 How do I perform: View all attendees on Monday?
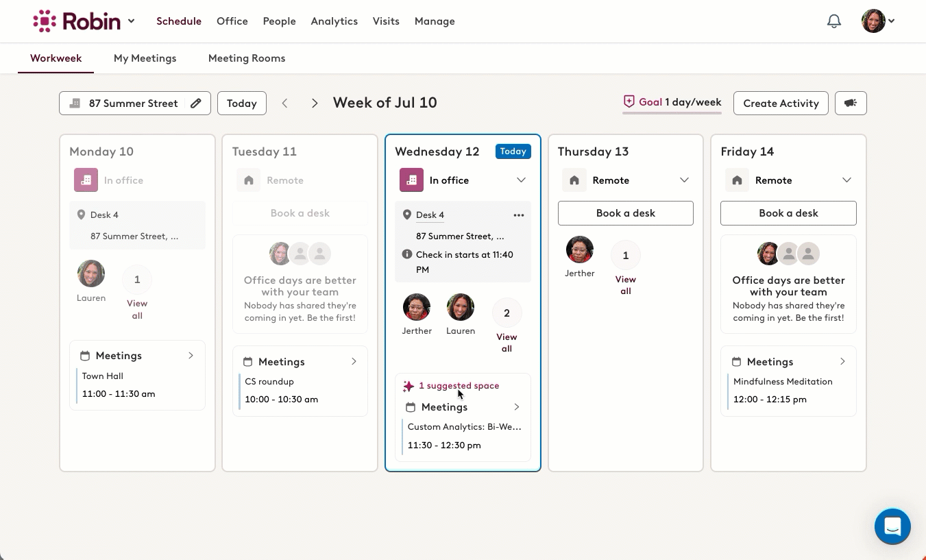click(x=137, y=310)
